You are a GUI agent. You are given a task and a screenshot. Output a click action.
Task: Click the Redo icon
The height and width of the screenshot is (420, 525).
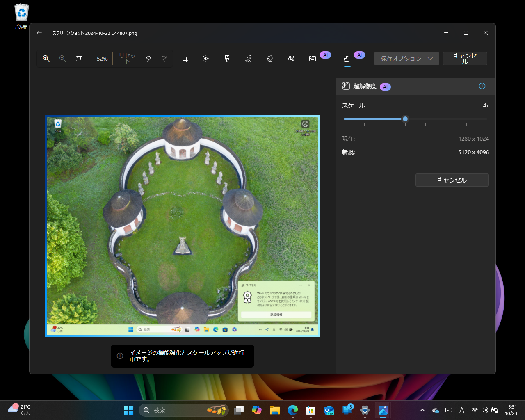[163, 58]
